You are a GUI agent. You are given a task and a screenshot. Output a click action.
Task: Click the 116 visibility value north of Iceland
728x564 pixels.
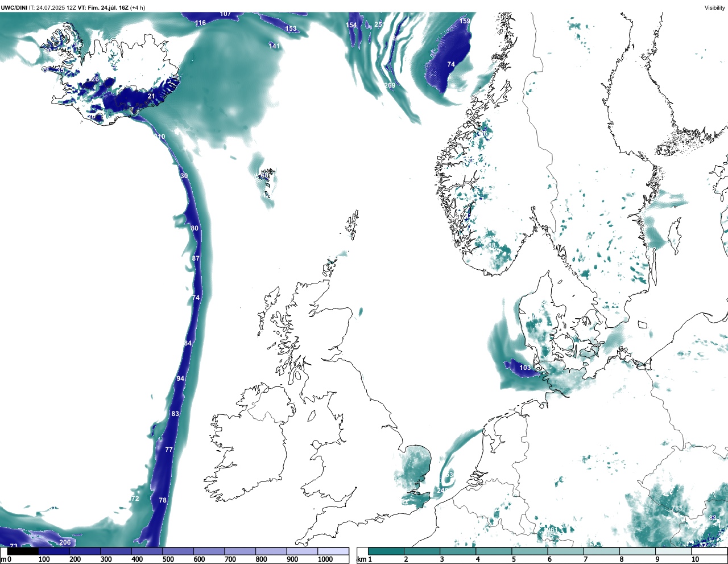pos(201,23)
